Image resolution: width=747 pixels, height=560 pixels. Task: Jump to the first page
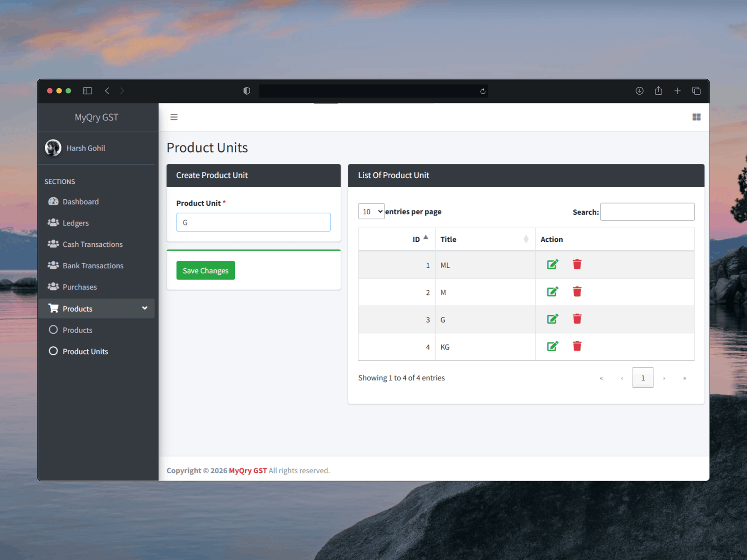point(601,378)
